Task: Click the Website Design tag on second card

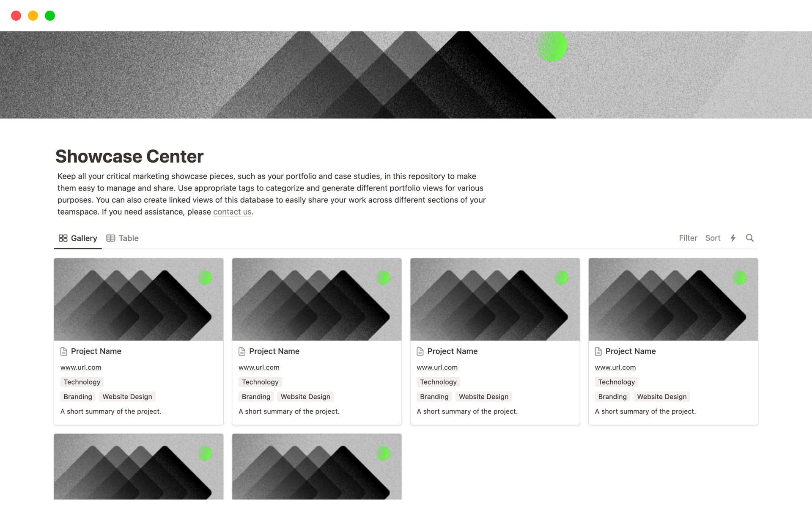Action: pyautogui.click(x=305, y=397)
